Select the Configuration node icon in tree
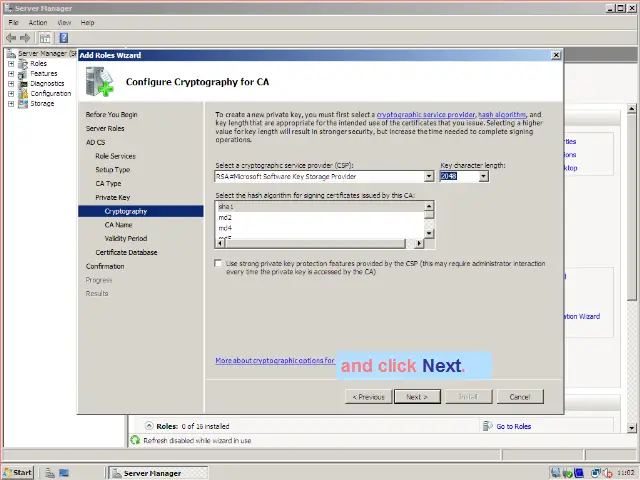The height and width of the screenshot is (480, 640). click(x=23, y=93)
